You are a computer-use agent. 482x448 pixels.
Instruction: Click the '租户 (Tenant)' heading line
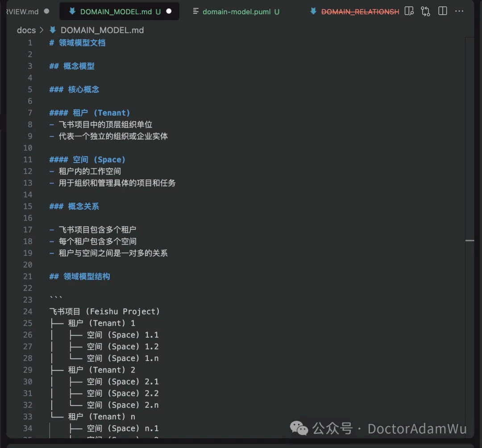click(89, 113)
